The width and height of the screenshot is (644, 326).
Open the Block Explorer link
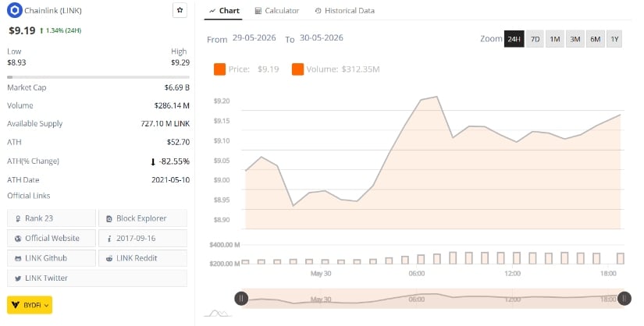(143, 218)
